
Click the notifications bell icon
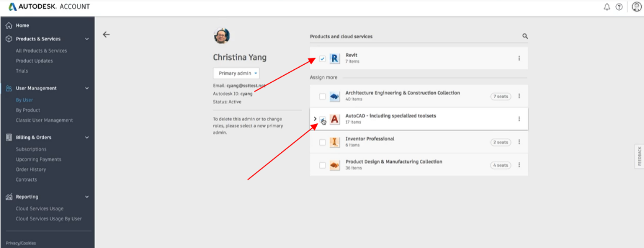click(607, 7)
